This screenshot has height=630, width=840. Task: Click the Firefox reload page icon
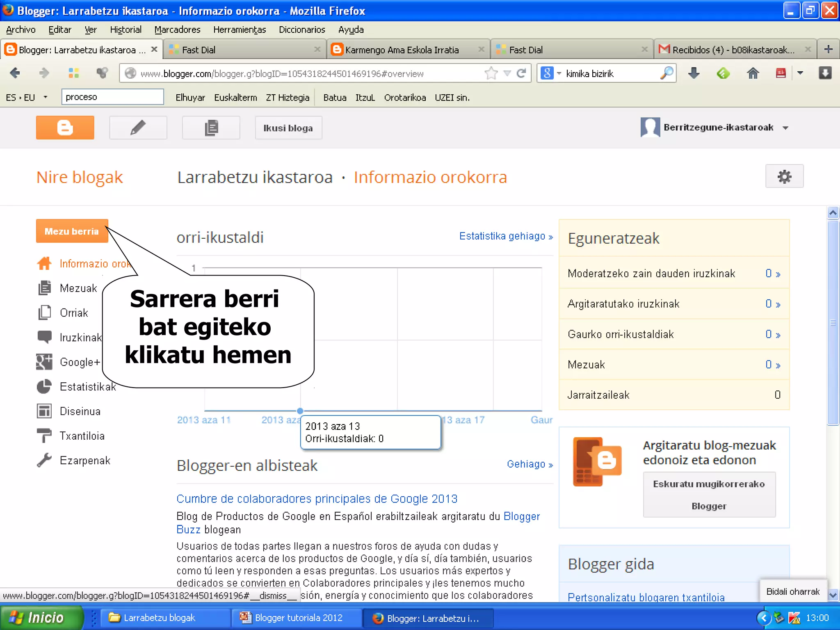(521, 73)
